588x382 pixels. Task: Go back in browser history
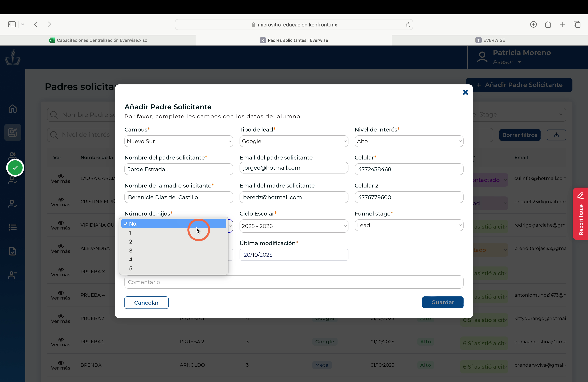coord(36,24)
